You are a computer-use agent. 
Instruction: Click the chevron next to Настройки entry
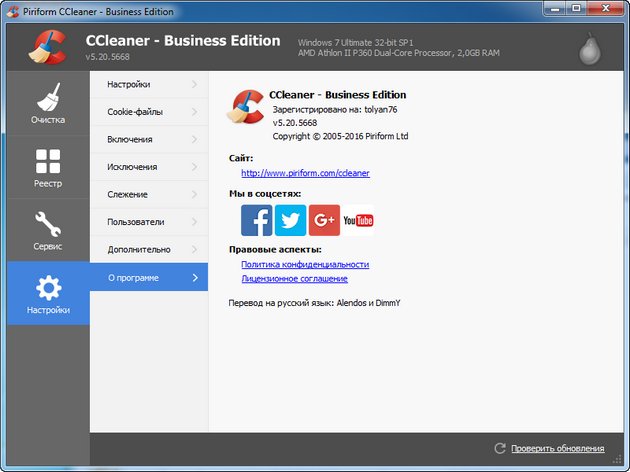pyautogui.click(x=194, y=84)
